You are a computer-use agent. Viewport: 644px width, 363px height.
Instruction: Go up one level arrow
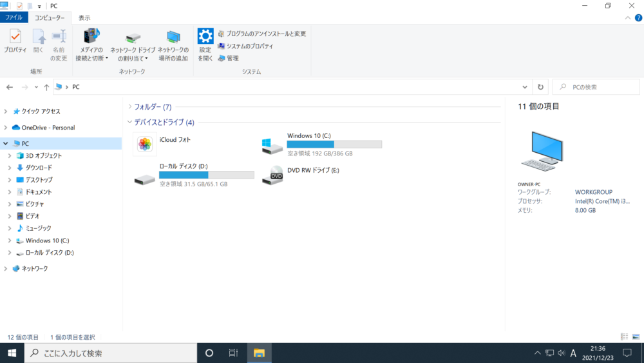coord(46,87)
